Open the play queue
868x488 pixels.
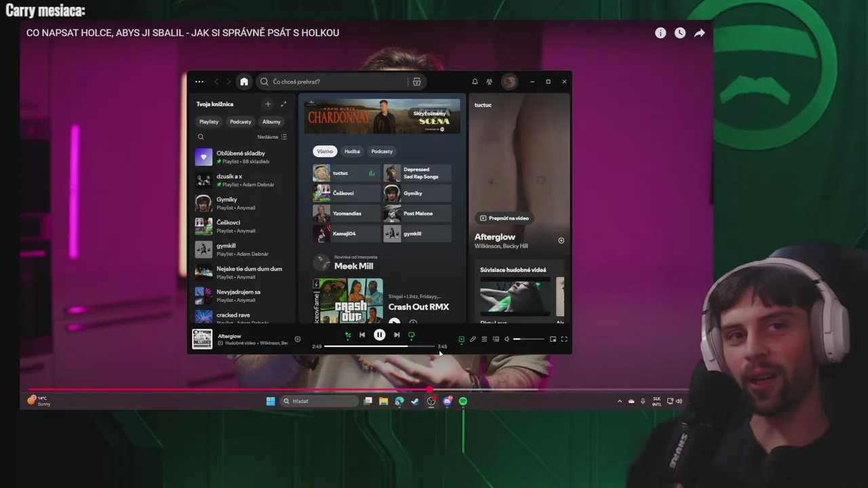click(484, 339)
